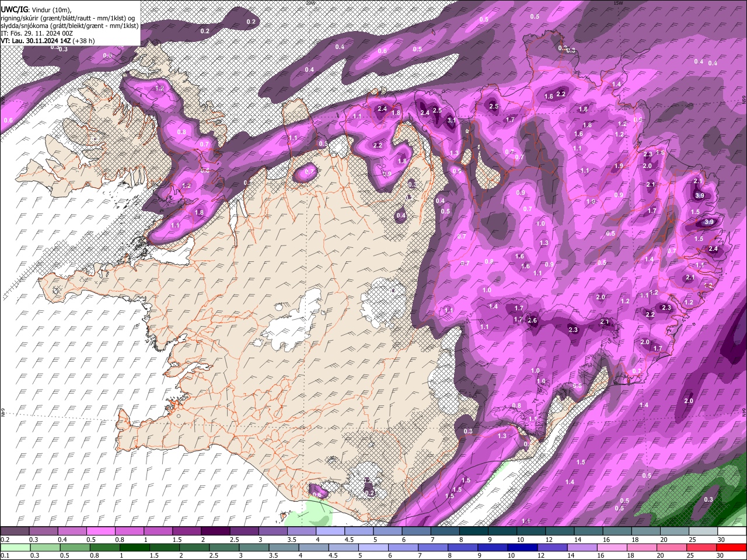Click the '3.1' precipitation value on the map
The height and width of the screenshot is (560, 747).
click(451, 120)
